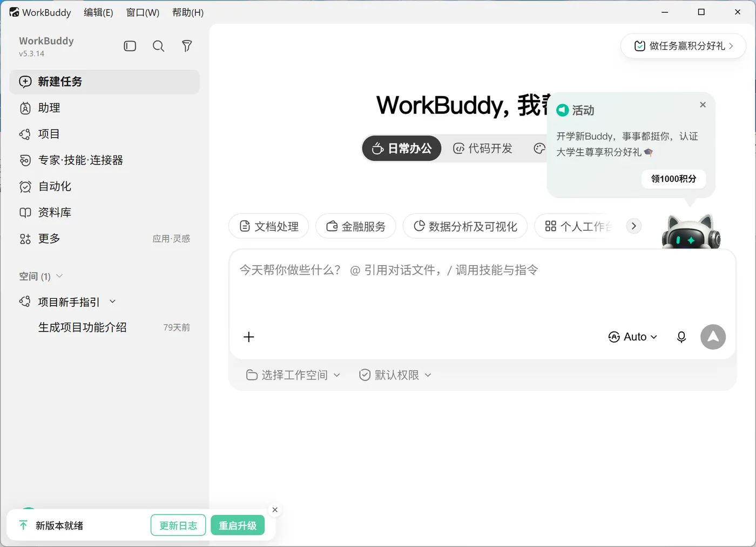756x547 pixels.
Task: Click 做任务赢积分好礼 button
Action: [x=683, y=46]
